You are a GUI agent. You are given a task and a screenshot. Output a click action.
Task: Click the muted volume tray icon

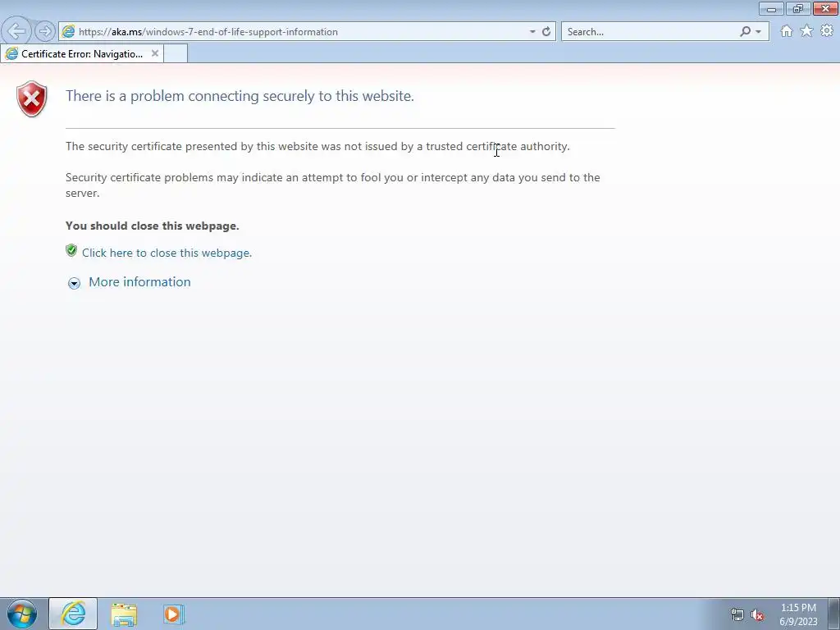point(757,614)
